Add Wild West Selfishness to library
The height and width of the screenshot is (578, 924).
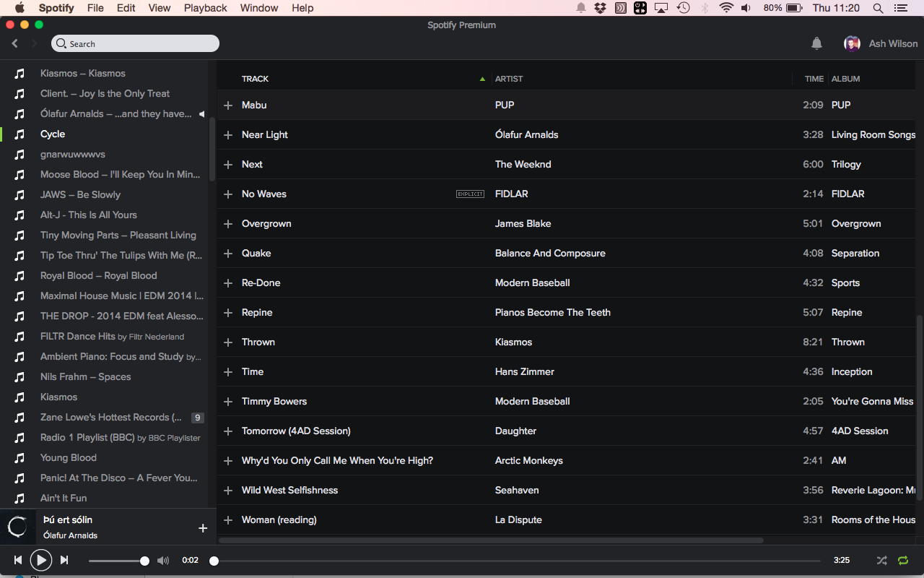click(228, 491)
